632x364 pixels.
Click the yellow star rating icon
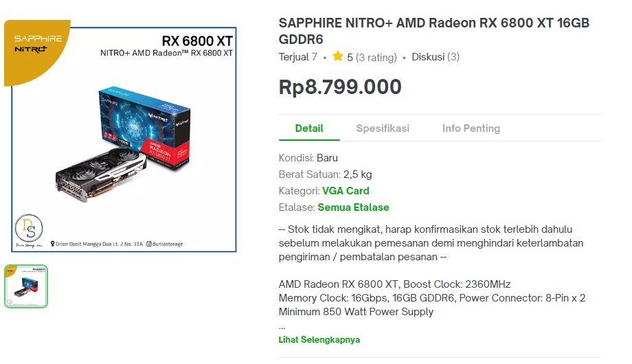(x=338, y=57)
